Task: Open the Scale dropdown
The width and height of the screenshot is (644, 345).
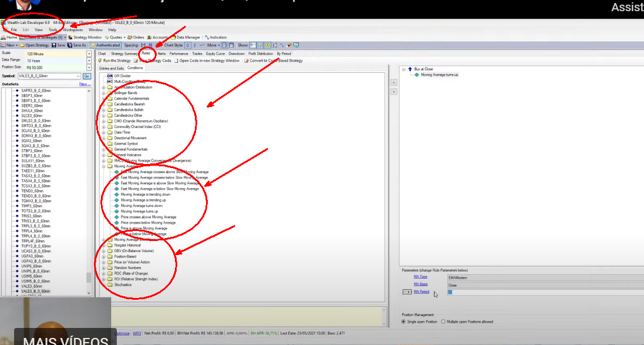Action: [89, 54]
